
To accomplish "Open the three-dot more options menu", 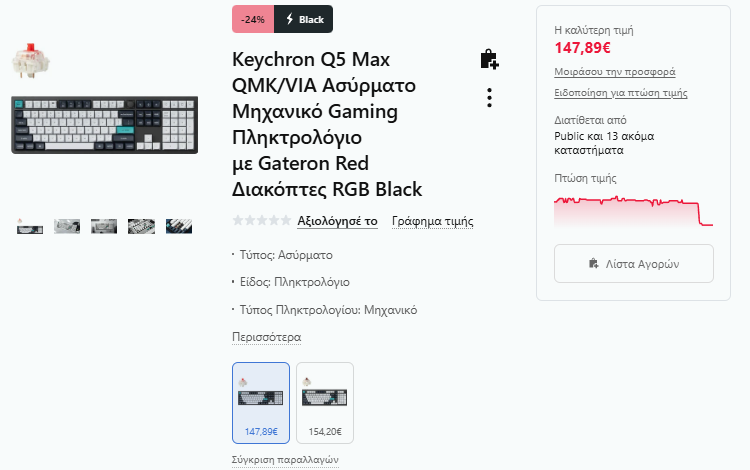I will (x=489, y=98).
